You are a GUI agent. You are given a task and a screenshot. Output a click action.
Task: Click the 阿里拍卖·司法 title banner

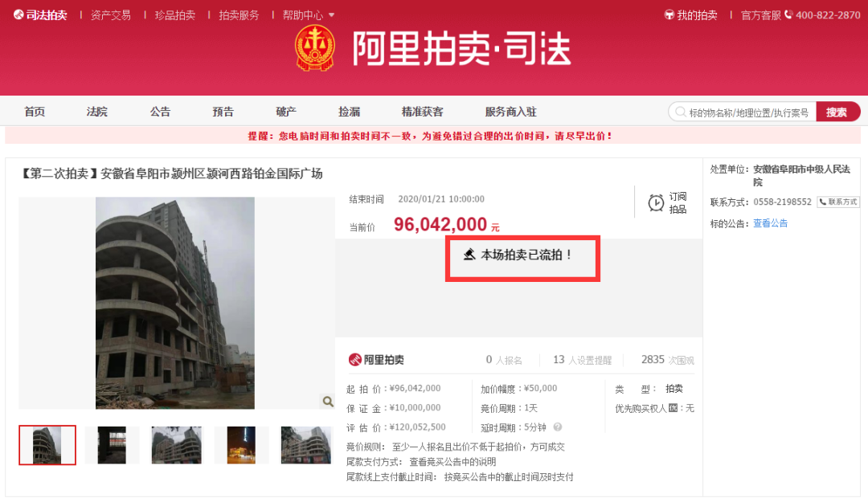pos(461,49)
